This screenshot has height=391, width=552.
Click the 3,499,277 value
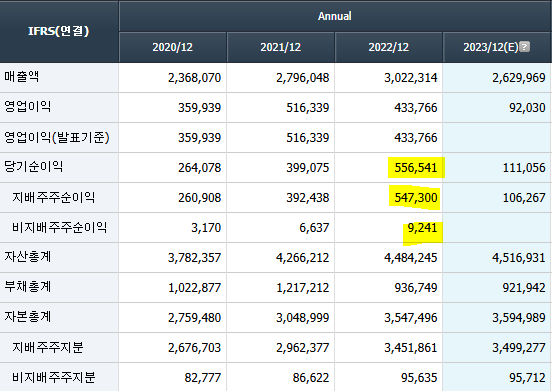click(x=519, y=348)
